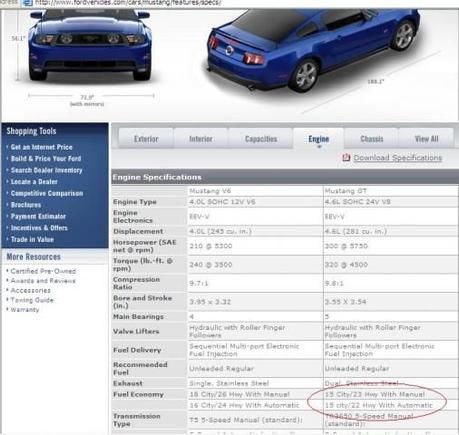Open the Accessories link
The height and width of the screenshot is (435, 459).
[30, 290]
